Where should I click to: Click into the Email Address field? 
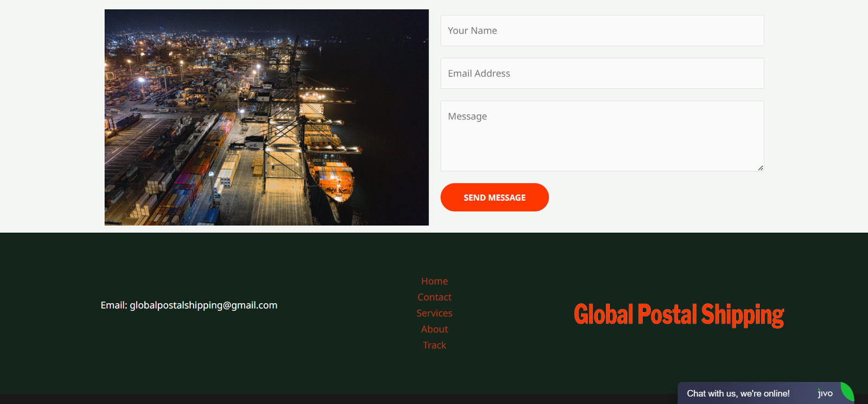[x=602, y=74]
